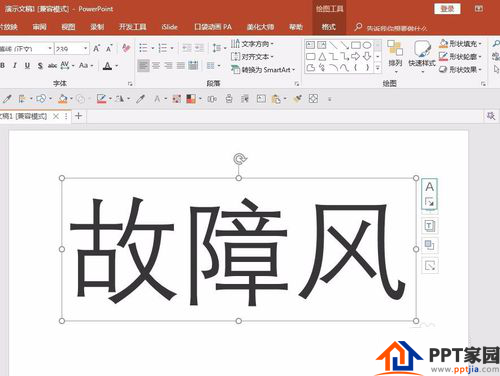The width and height of the screenshot is (500, 376).
Task: Click the login (登录) button
Action: pos(447,9)
